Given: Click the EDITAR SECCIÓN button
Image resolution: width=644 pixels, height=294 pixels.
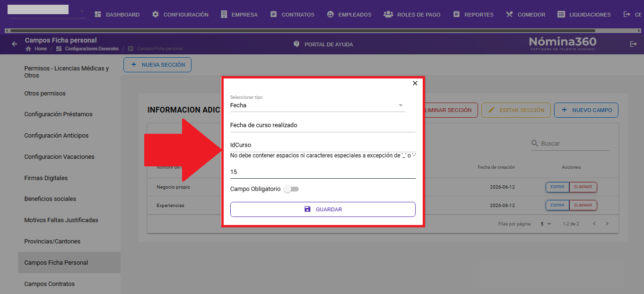Looking at the screenshot, I should coord(516,110).
